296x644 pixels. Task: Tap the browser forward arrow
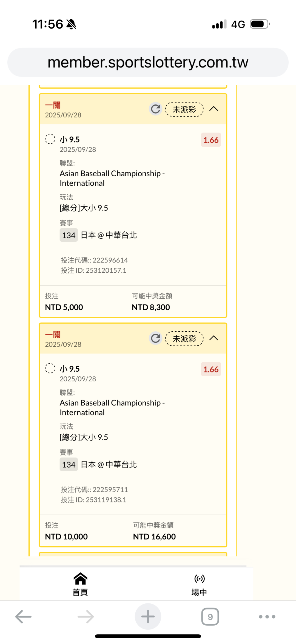(x=86, y=617)
